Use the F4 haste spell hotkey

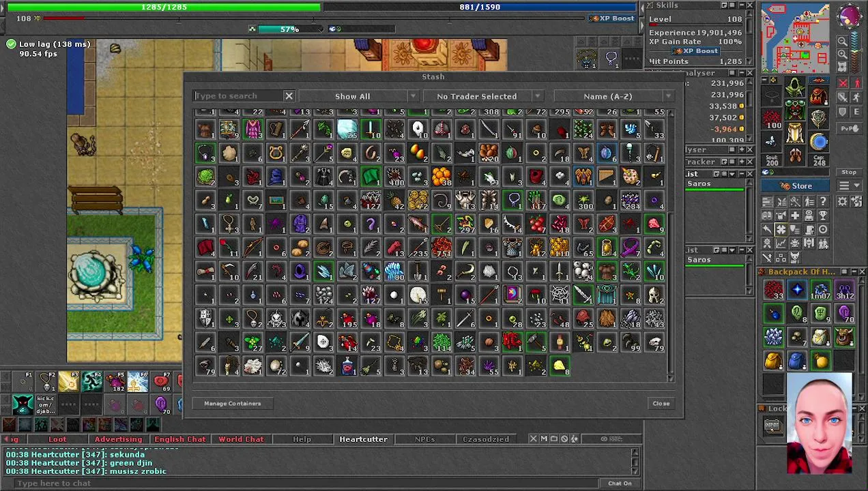93,382
